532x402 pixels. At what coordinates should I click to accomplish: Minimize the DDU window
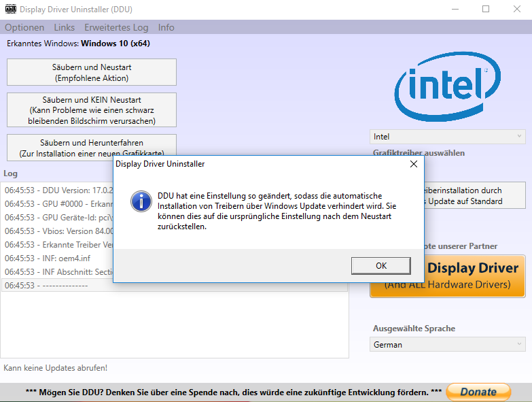tap(455, 9)
